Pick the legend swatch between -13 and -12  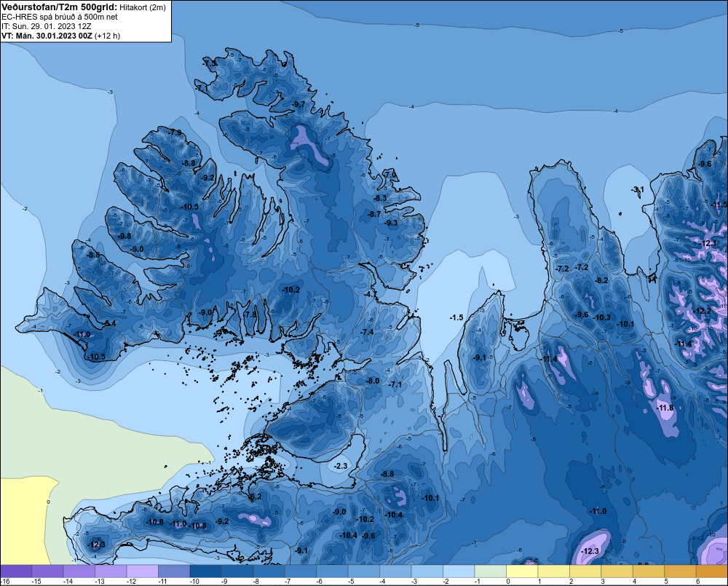pos(111,571)
